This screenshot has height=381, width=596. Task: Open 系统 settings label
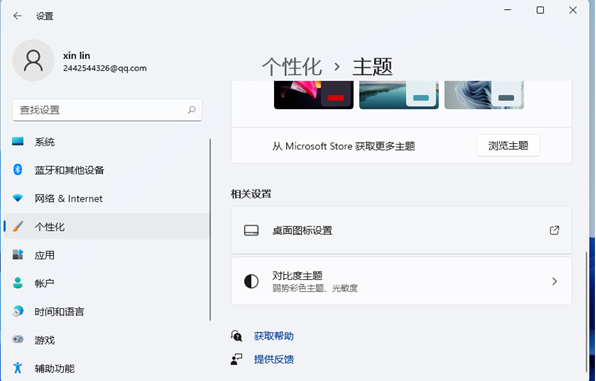pyautogui.click(x=44, y=142)
